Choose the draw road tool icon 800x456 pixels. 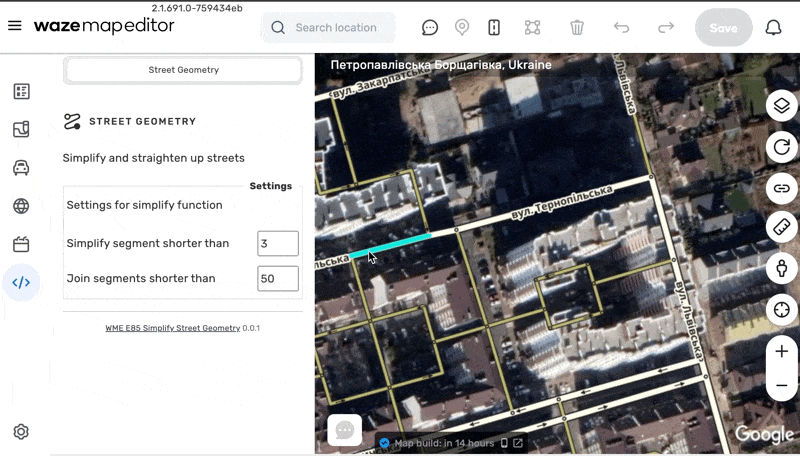(x=494, y=28)
